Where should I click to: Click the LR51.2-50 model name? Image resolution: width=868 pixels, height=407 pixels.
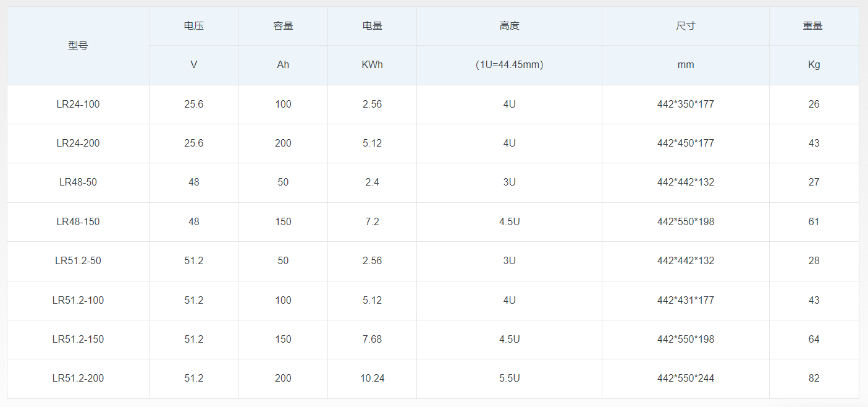coord(78,261)
